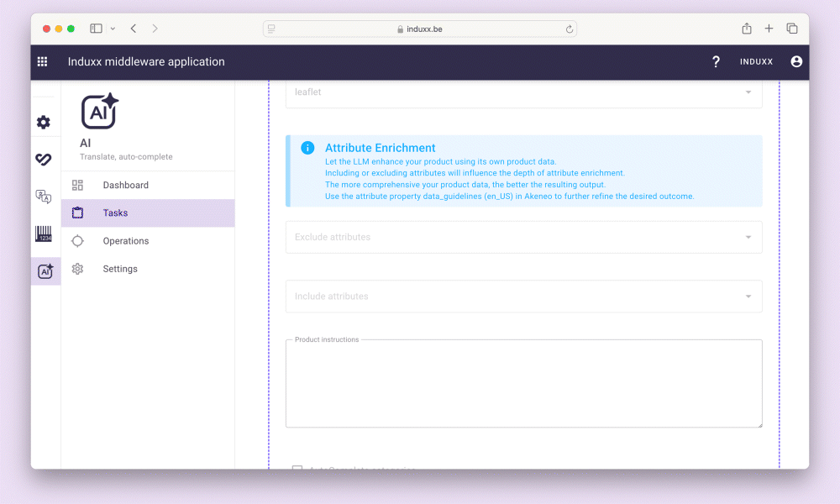Expand the Include attributes dropdown
840x504 pixels.
click(x=748, y=297)
